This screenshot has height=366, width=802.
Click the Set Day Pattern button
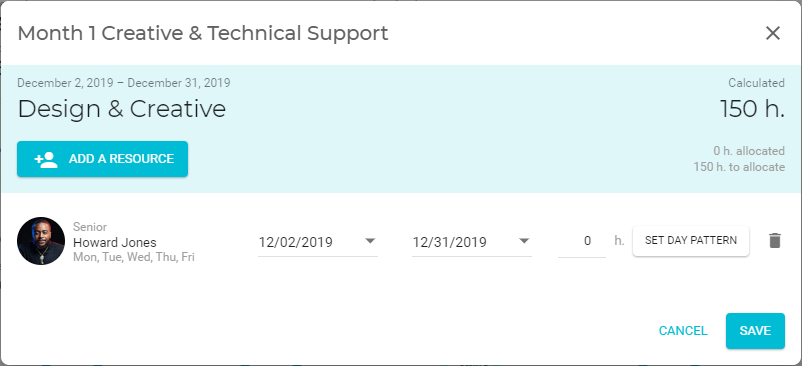(x=691, y=240)
